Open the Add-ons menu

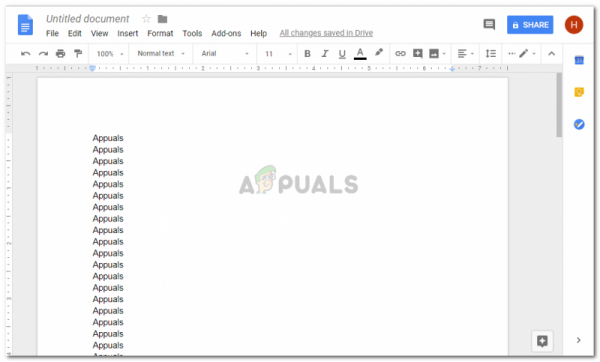(x=226, y=33)
